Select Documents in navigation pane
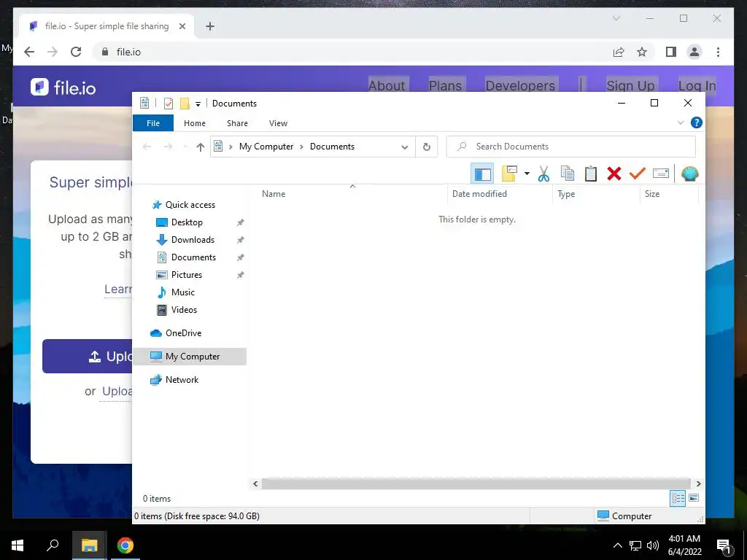Viewport: 747px width, 560px height. (x=193, y=257)
